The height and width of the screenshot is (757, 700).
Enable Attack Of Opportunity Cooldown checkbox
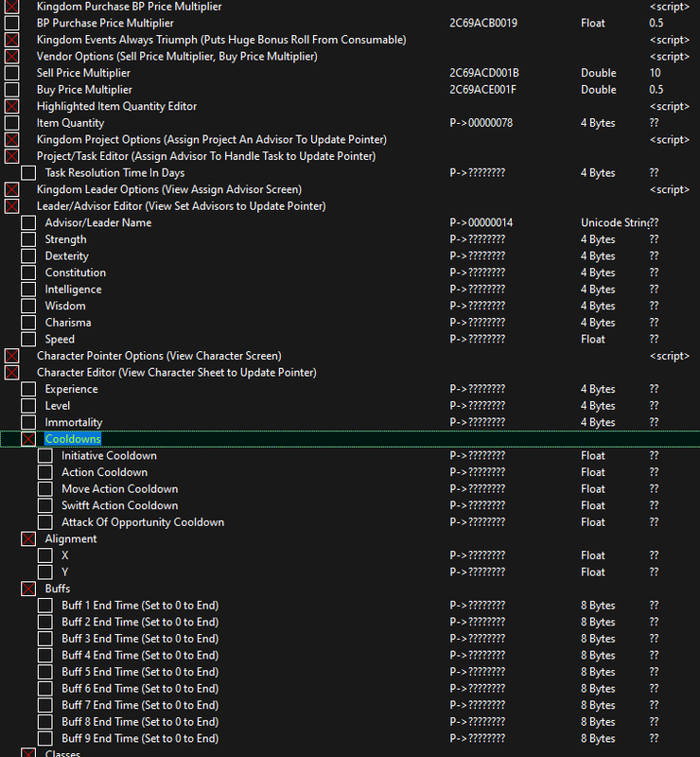tap(45, 522)
